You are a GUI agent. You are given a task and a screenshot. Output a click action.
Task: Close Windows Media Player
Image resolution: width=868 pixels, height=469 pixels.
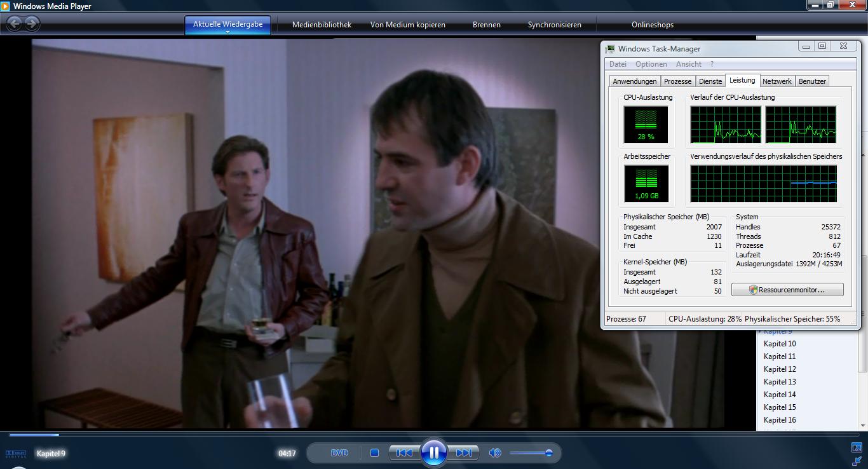point(853,5)
